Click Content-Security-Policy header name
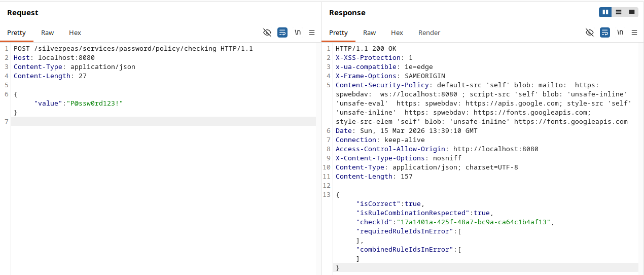 (x=382, y=85)
